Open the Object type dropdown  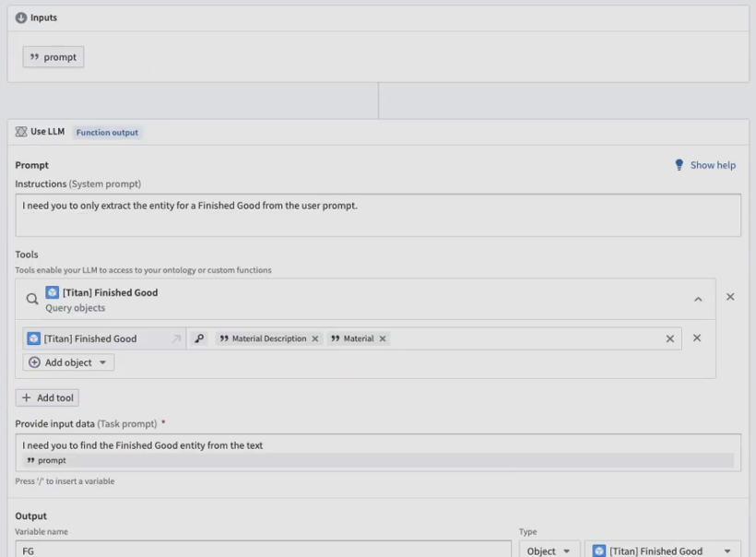coord(549,551)
